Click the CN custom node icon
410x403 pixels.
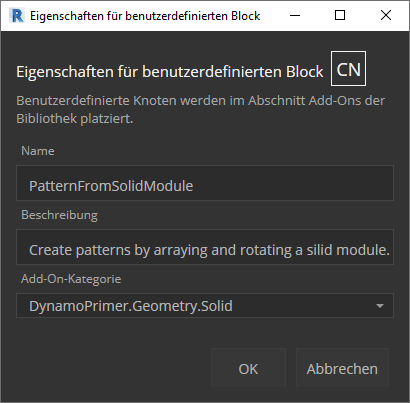click(348, 69)
